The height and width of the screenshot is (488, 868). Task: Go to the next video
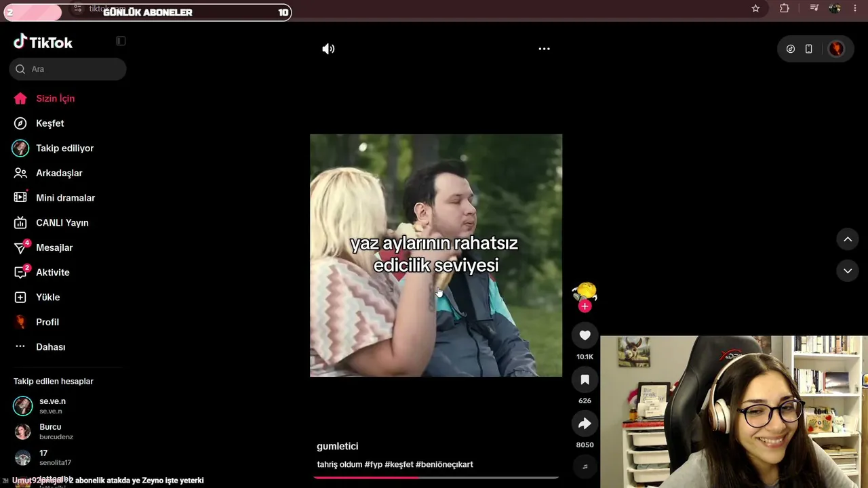click(x=848, y=270)
